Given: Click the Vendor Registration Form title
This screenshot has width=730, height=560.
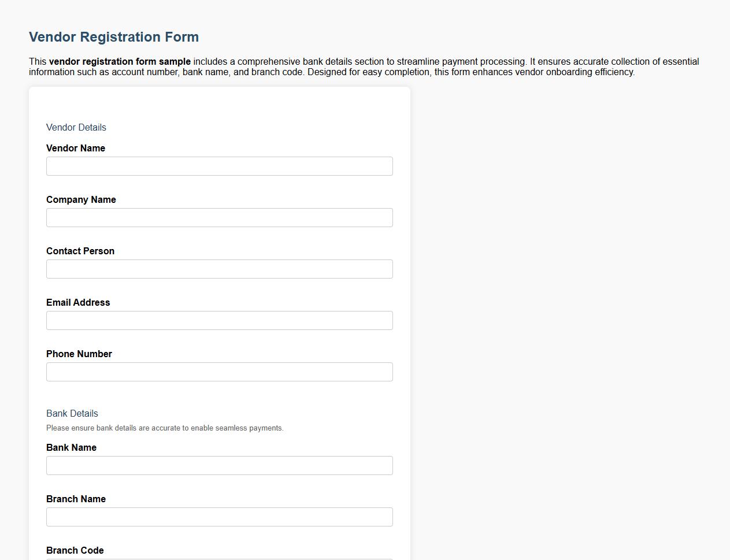Looking at the screenshot, I should click(x=113, y=36).
